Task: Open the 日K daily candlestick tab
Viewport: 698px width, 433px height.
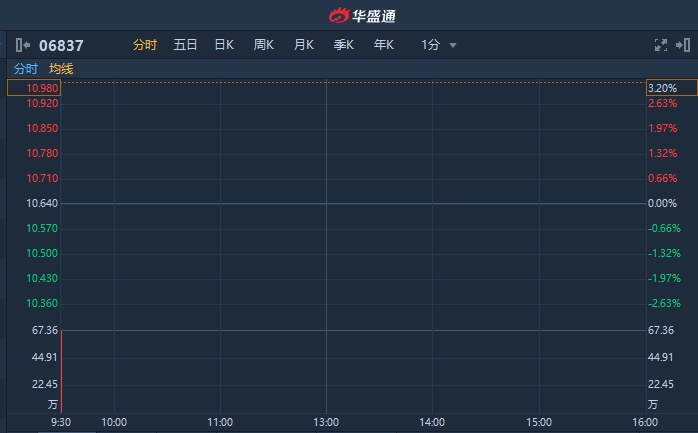Action: (224, 45)
